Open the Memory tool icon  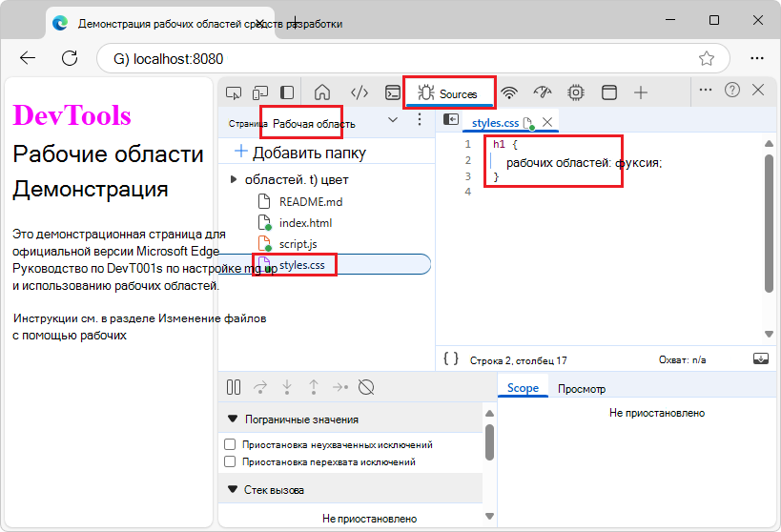[576, 92]
